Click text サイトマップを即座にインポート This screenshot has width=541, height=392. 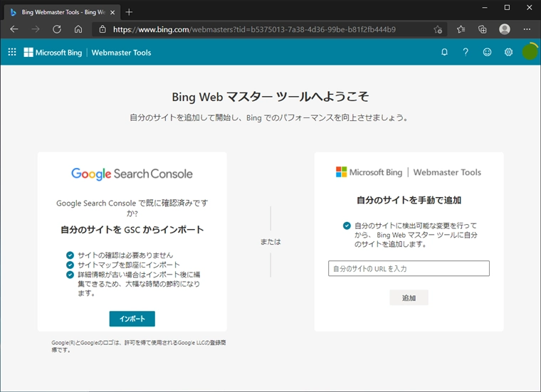pyautogui.click(x=129, y=265)
